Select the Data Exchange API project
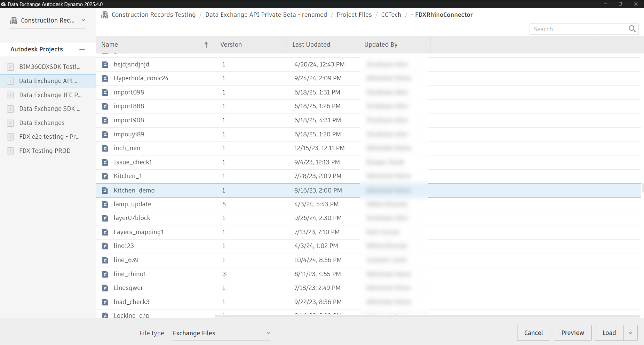Viewport: 644px width, 345px height. point(48,81)
